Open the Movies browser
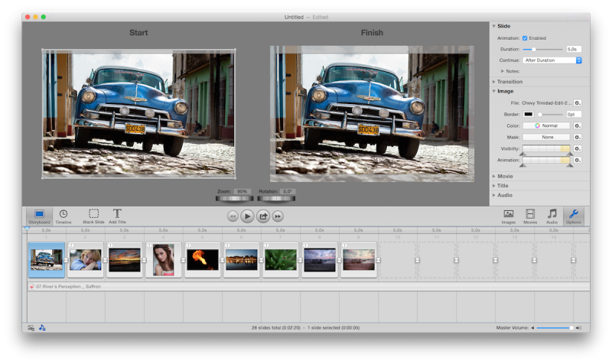 pyautogui.click(x=529, y=216)
